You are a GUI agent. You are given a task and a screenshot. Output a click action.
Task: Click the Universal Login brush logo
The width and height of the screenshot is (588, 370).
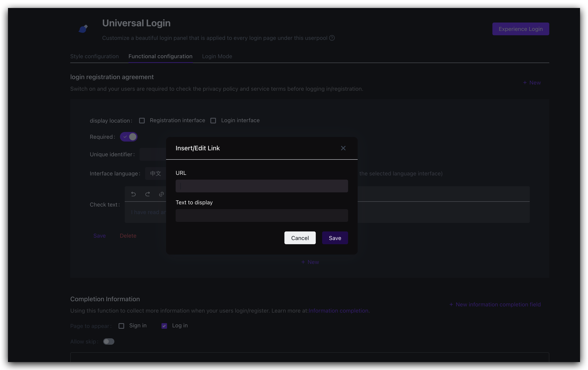click(83, 29)
